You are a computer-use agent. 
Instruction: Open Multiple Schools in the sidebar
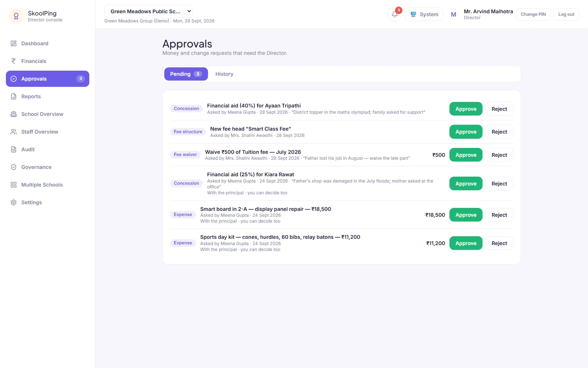(47, 185)
